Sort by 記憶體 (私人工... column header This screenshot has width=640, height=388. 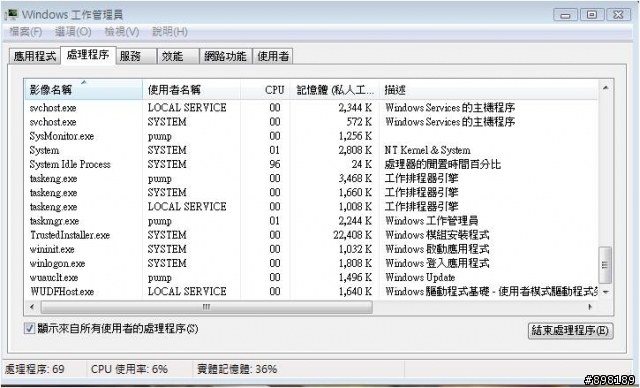tap(335, 90)
